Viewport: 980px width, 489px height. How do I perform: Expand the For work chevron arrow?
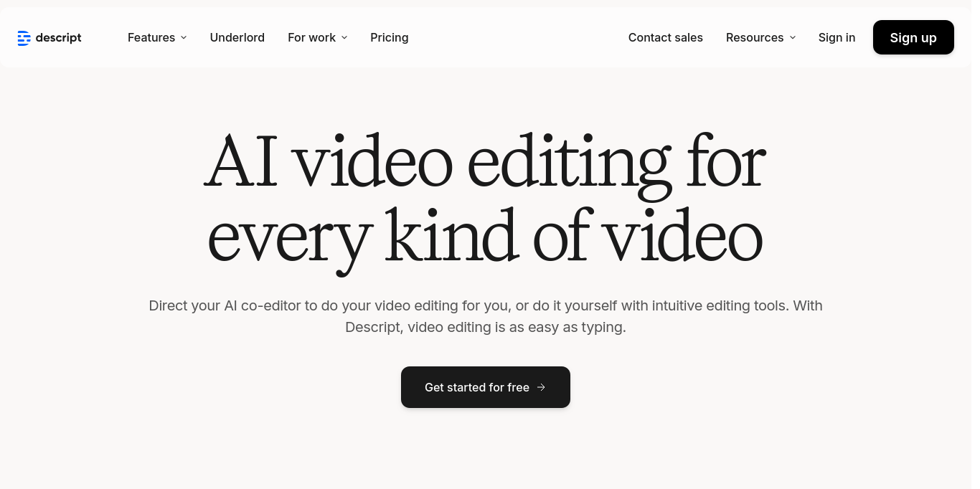click(344, 38)
